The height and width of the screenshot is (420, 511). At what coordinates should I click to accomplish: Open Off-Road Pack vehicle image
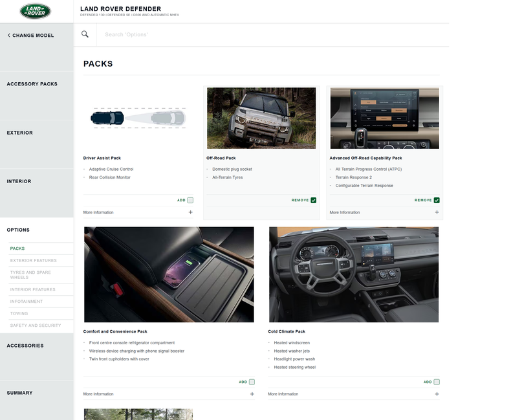click(x=261, y=118)
